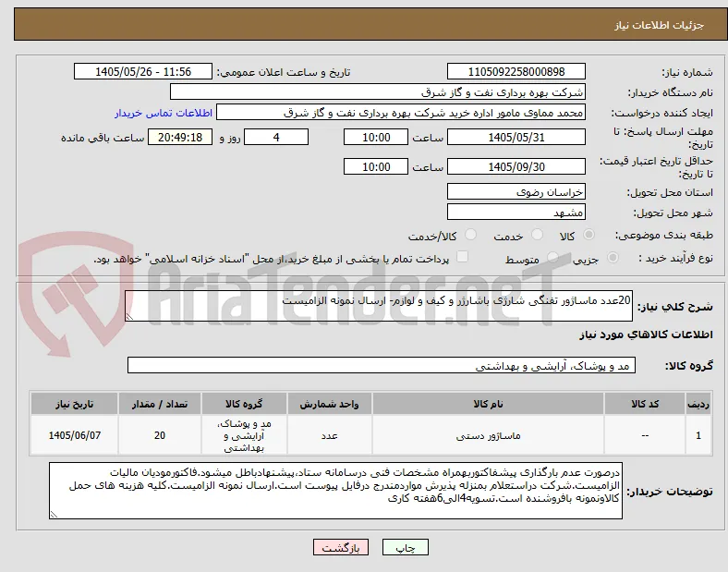
Task: Click the تاریخ نیاز column header
Action: (74, 404)
